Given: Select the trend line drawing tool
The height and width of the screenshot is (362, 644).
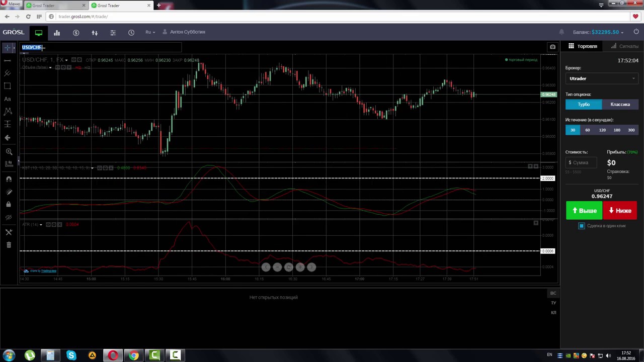Looking at the screenshot, I should [8, 60].
